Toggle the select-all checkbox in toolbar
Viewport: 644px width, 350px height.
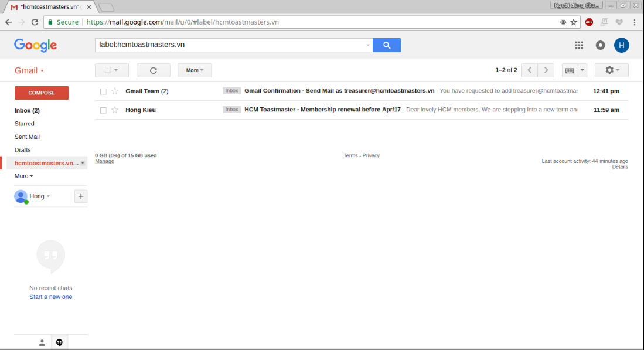pyautogui.click(x=108, y=70)
